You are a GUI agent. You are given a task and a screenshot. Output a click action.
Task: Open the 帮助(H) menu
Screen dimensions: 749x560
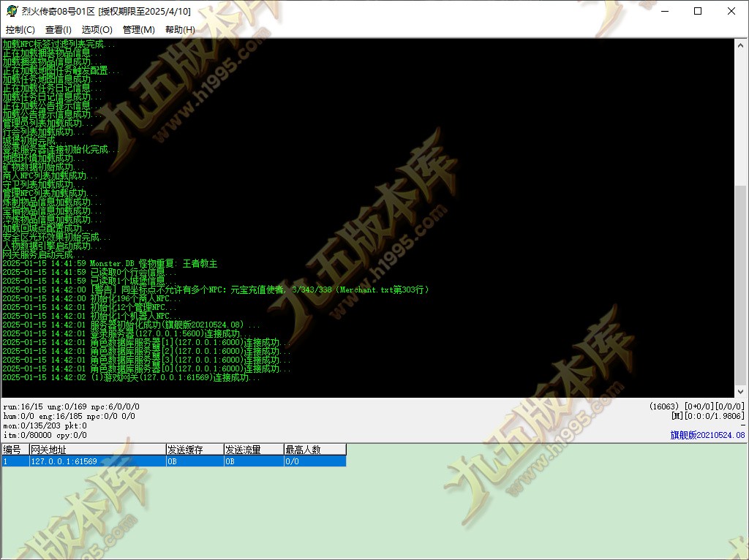(180, 29)
